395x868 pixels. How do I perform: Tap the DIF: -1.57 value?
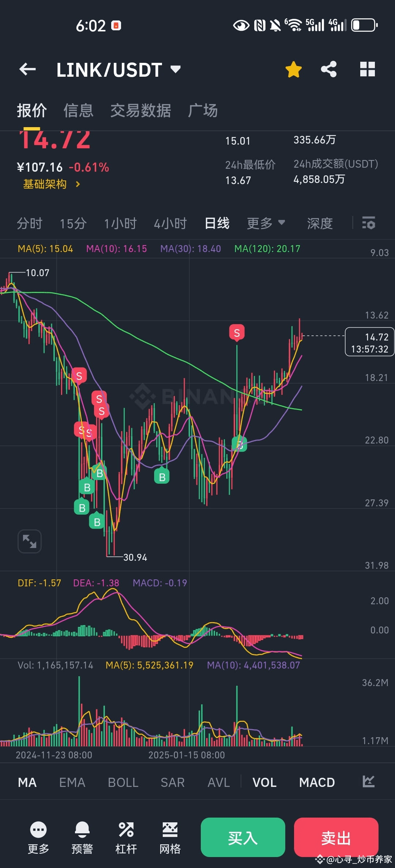click(x=39, y=583)
